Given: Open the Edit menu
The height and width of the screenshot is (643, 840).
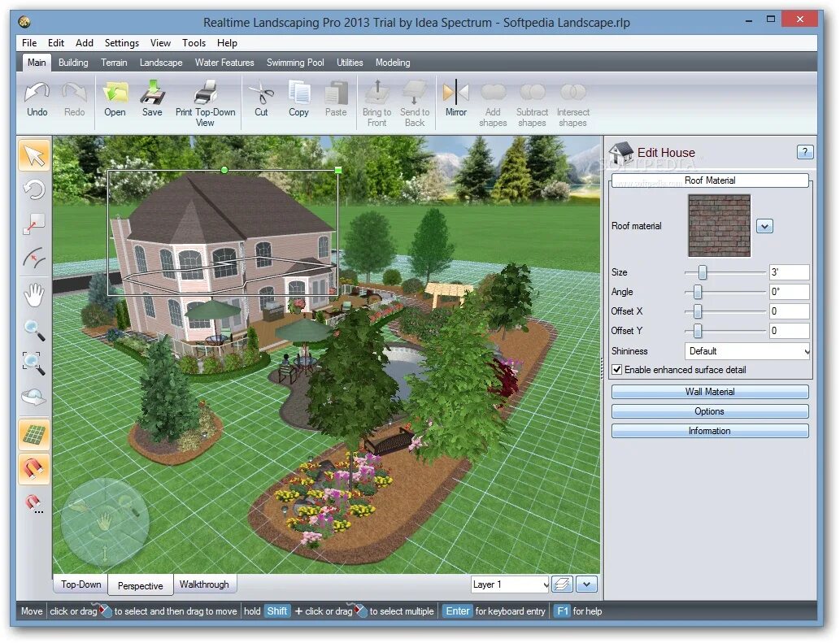Looking at the screenshot, I should (x=56, y=43).
